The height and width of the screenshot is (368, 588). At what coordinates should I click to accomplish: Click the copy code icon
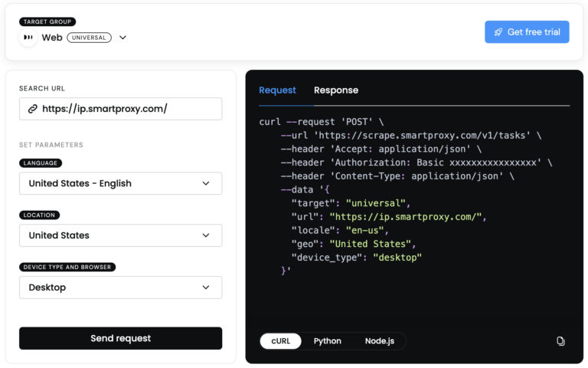click(x=560, y=341)
